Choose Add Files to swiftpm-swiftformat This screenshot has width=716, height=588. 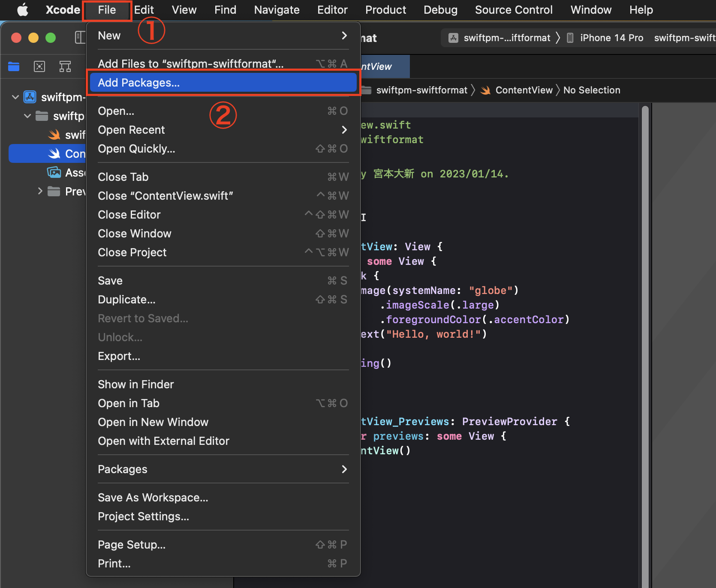coord(223,64)
